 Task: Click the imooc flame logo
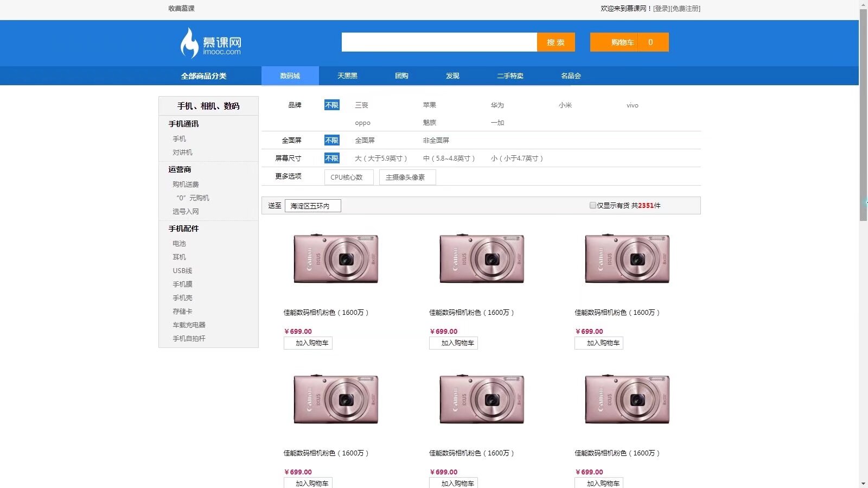(x=211, y=43)
